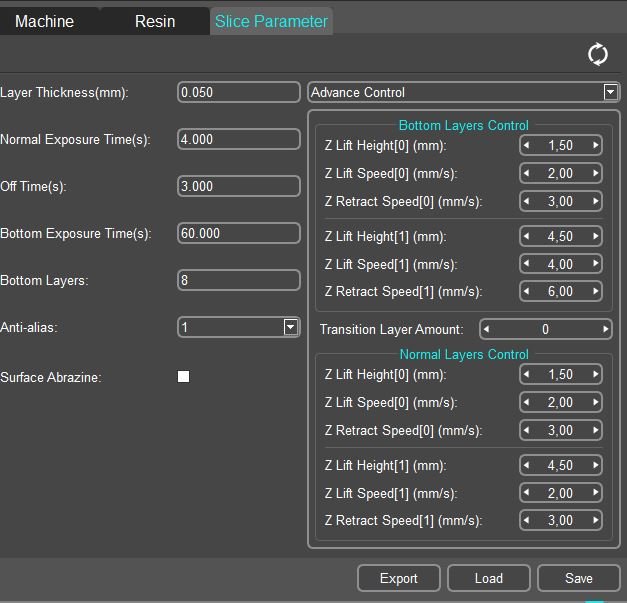Switch to the Machine tab
Image resolution: width=627 pixels, height=603 pixels.
[44, 21]
